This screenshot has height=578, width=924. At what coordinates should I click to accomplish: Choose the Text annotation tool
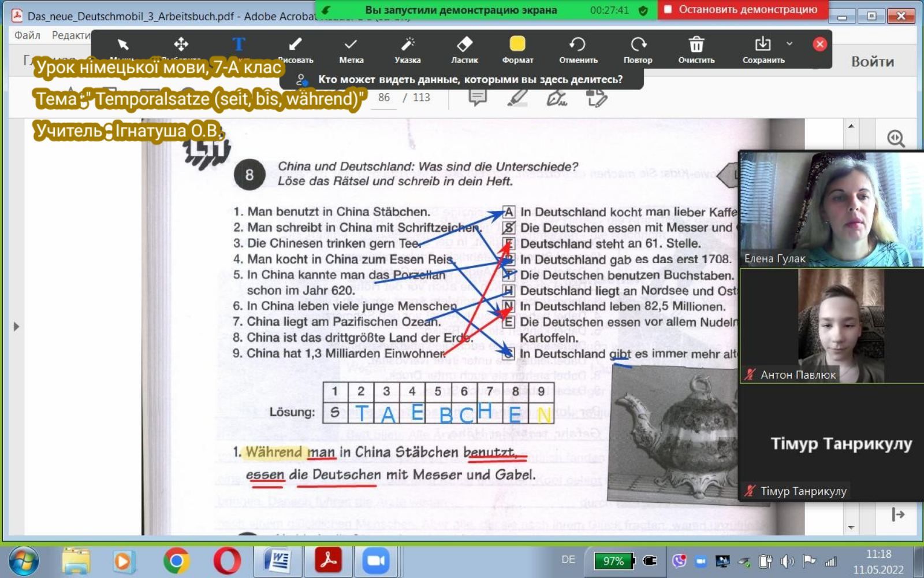(x=239, y=45)
